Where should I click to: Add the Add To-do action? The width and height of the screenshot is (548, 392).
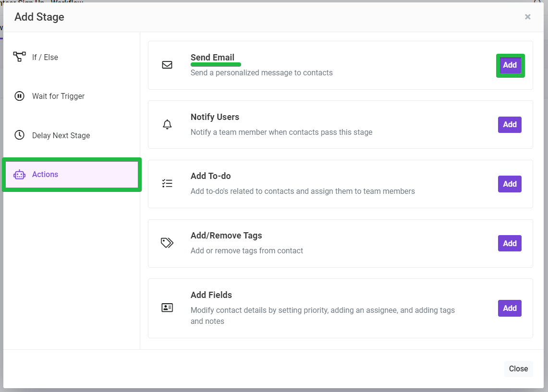pyautogui.click(x=510, y=184)
